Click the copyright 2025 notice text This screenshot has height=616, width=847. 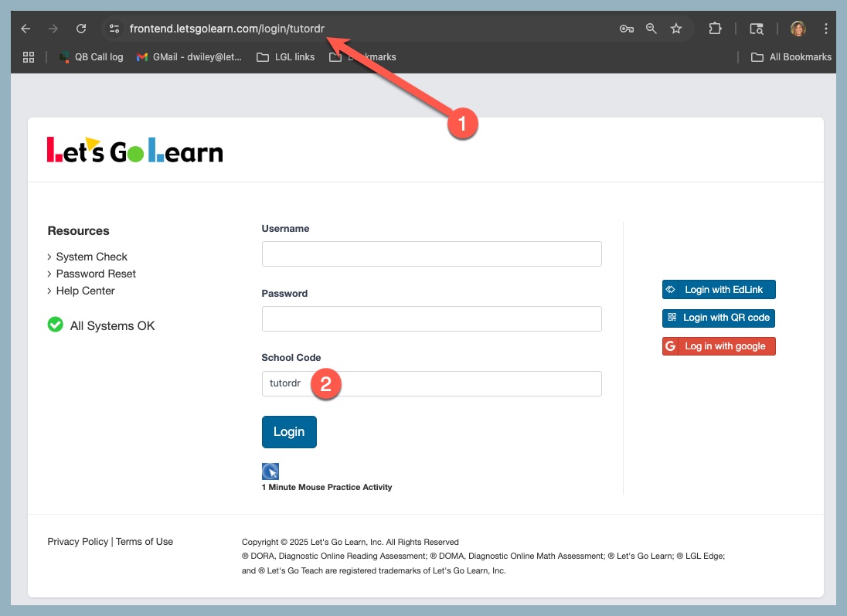(x=350, y=542)
